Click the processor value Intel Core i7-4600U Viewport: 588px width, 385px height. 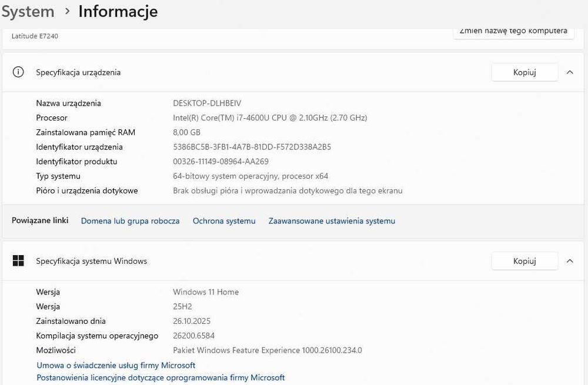point(270,118)
